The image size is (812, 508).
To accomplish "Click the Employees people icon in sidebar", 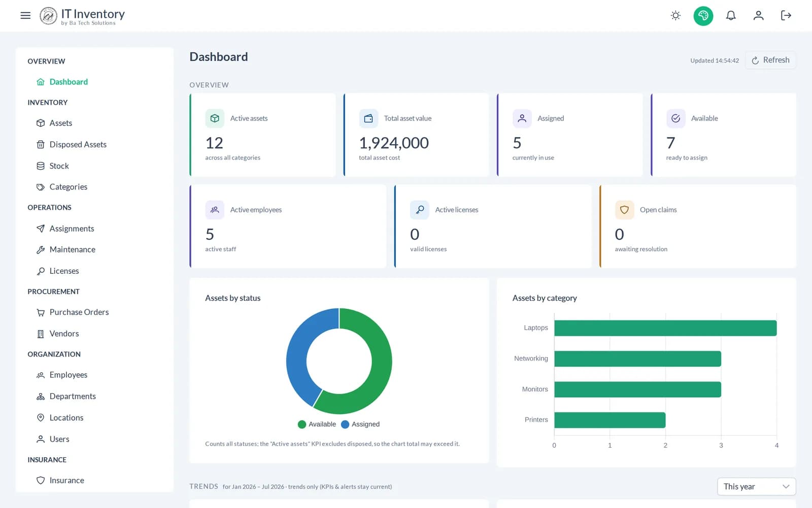I will click(x=41, y=375).
